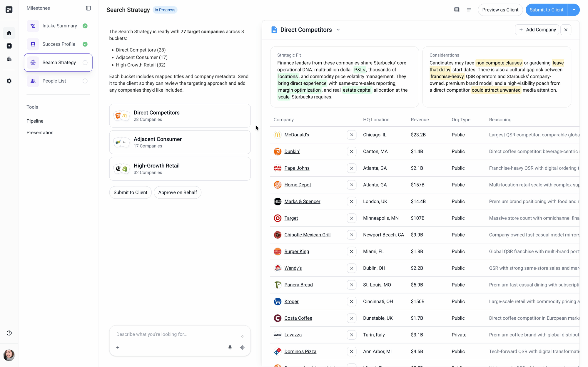Open Submit to Client split-button arrow
Viewport: 588px width, 367px height.
pos(574,10)
